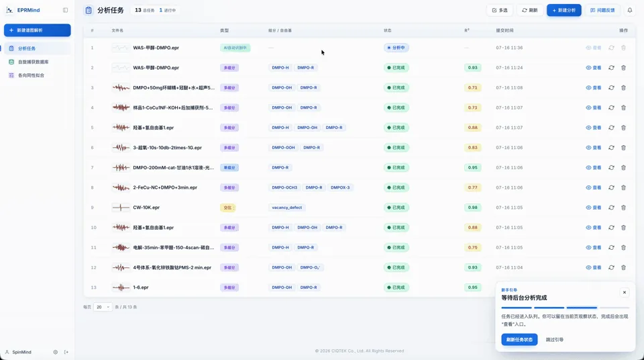View results for 羟基+氢自由基1.epr row 5
The width and height of the screenshot is (644, 360).
(x=594, y=128)
